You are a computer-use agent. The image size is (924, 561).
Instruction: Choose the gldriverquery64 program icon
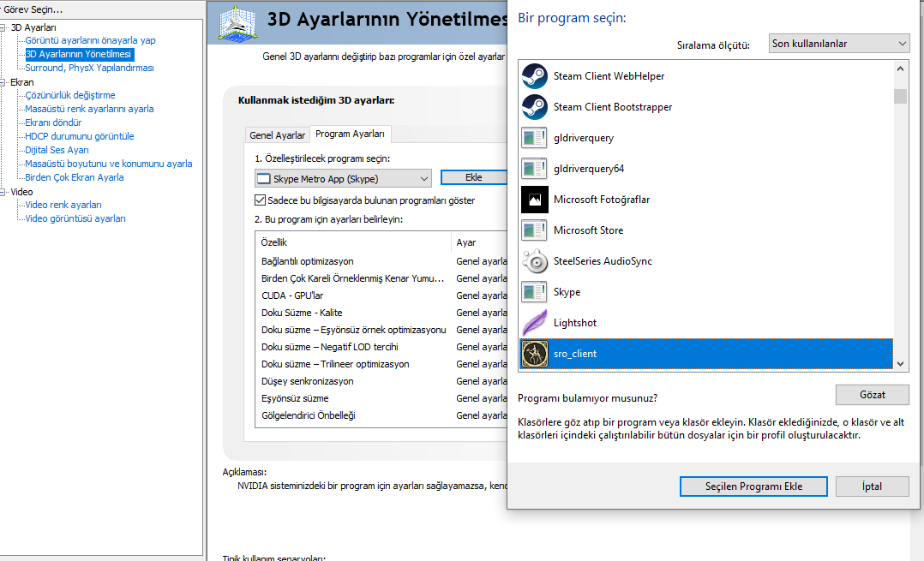535,169
